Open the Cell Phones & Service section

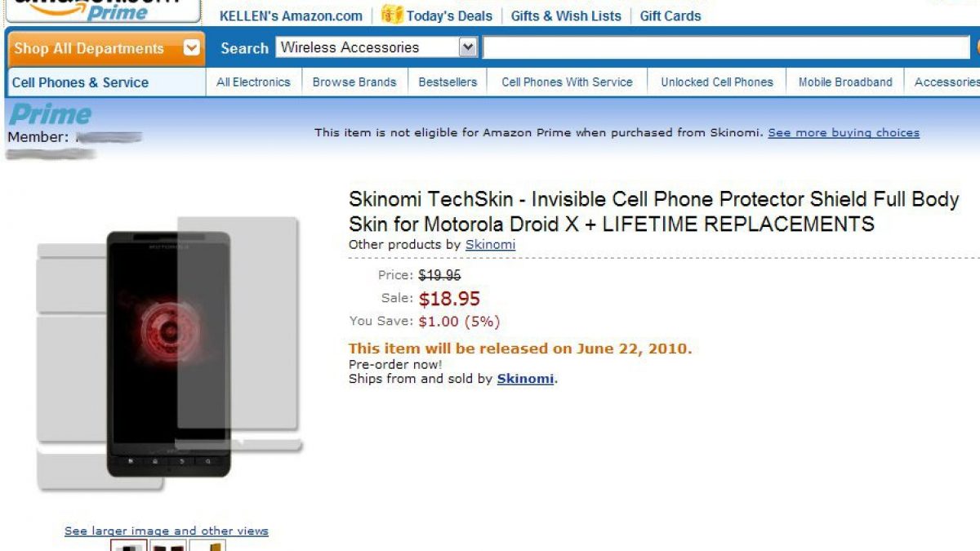(80, 82)
